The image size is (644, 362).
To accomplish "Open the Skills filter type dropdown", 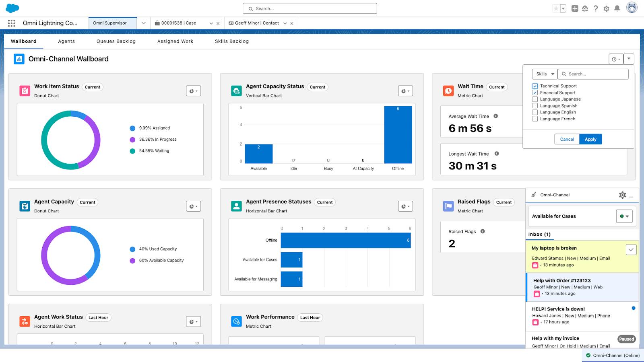I will pyautogui.click(x=545, y=74).
